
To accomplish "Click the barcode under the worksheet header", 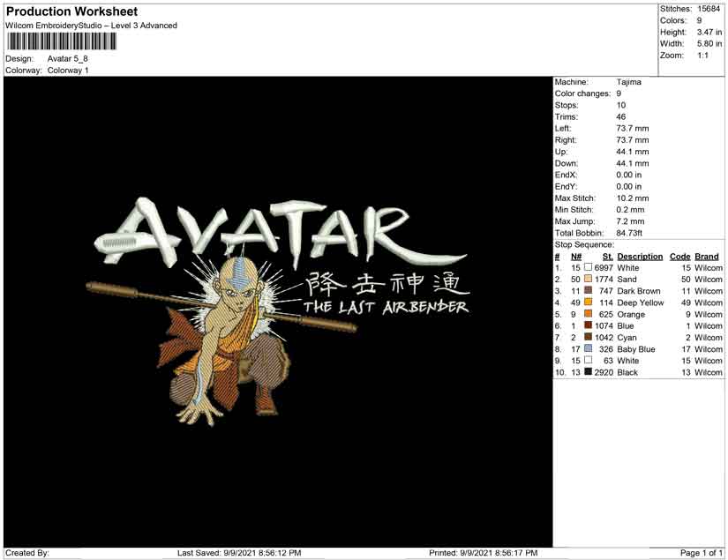I will pyautogui.click(x=61, y=41).
